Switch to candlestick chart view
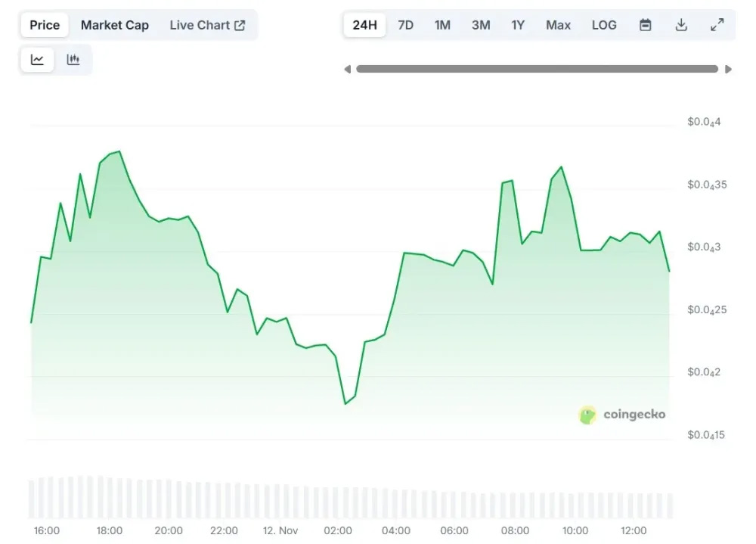 (x=73, y=58)
